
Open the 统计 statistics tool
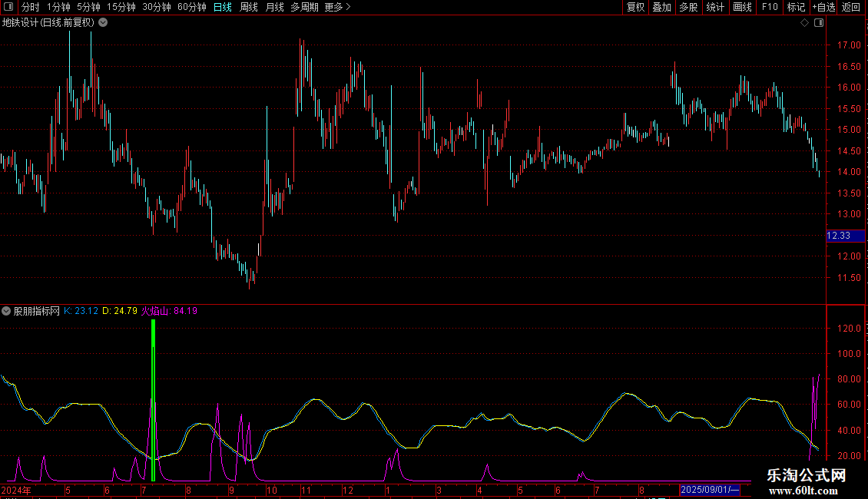pos(715,7)
